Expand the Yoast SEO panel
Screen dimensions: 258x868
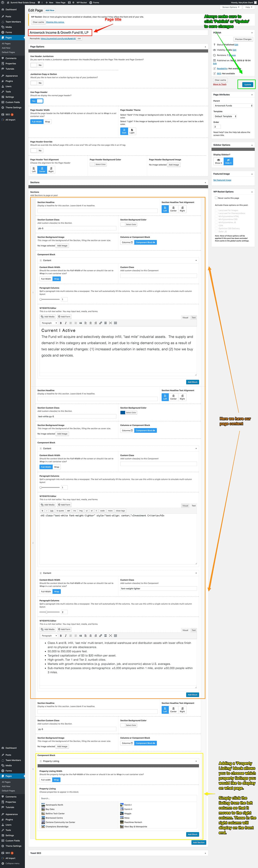(205, 853)
